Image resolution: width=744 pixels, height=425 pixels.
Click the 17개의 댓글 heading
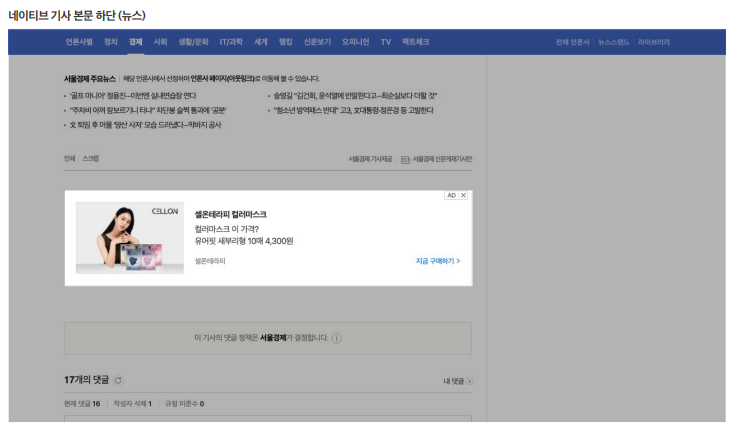coord(86,380)
